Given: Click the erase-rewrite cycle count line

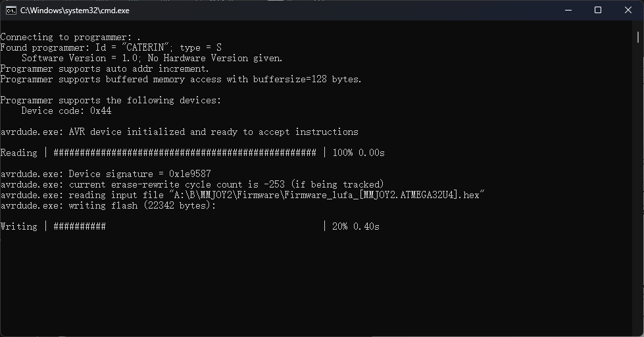Looking at the screenshot, I should (x=226, y=184).
